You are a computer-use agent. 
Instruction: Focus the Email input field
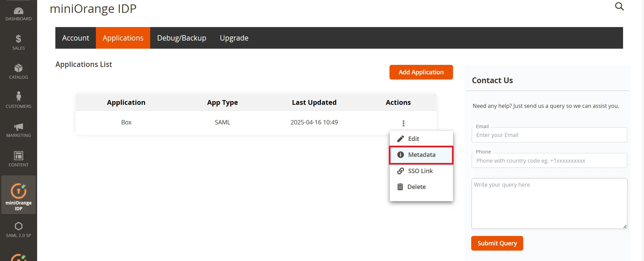[549, 135]
